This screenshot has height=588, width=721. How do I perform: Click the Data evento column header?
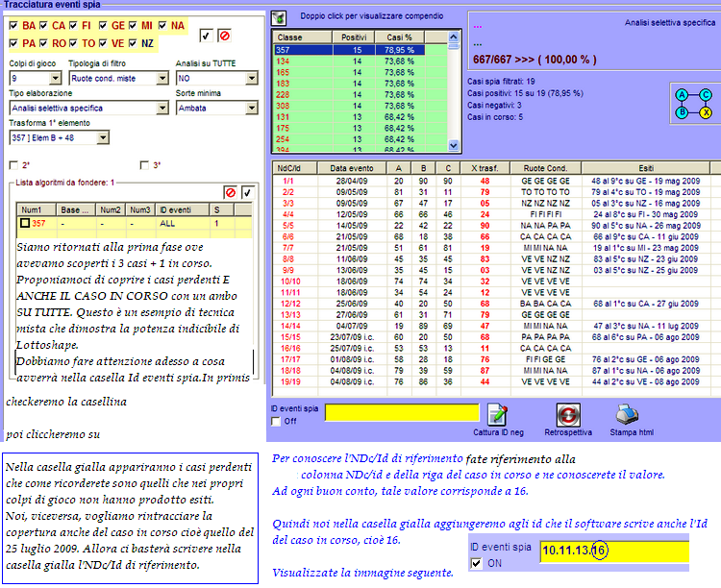coord(352,168)
